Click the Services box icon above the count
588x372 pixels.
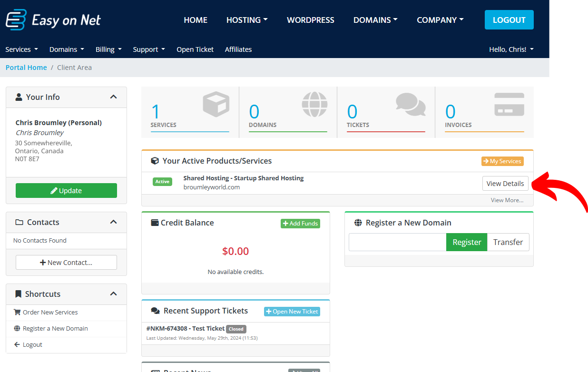(216, 104)
